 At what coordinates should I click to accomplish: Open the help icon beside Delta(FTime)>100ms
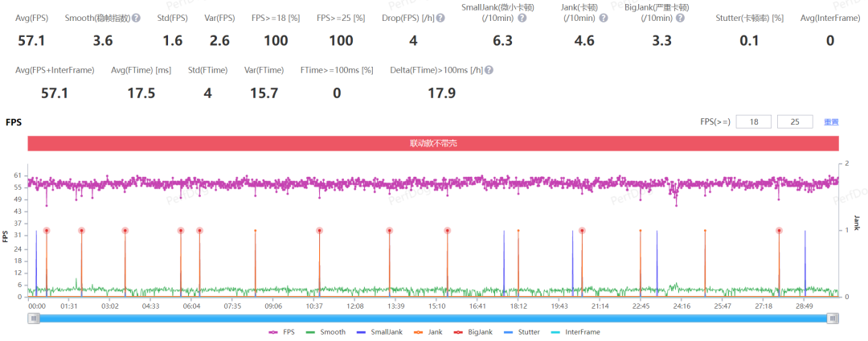coord(489,70)
